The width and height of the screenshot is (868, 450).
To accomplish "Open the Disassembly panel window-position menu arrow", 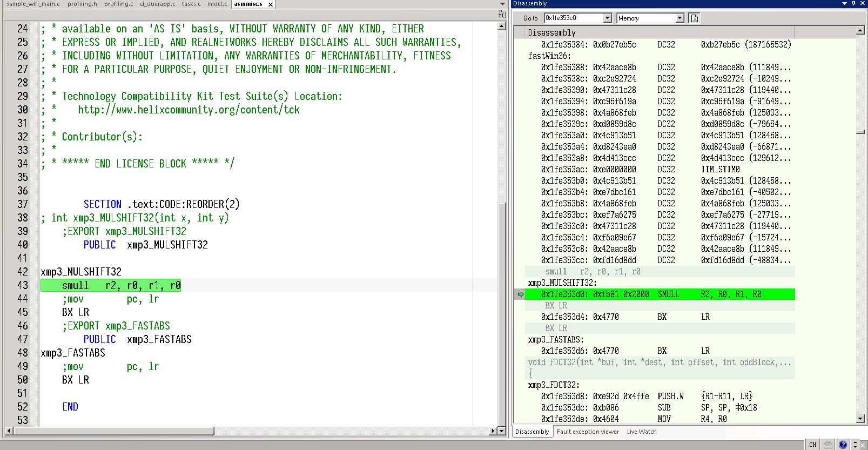I will point(844,3).
